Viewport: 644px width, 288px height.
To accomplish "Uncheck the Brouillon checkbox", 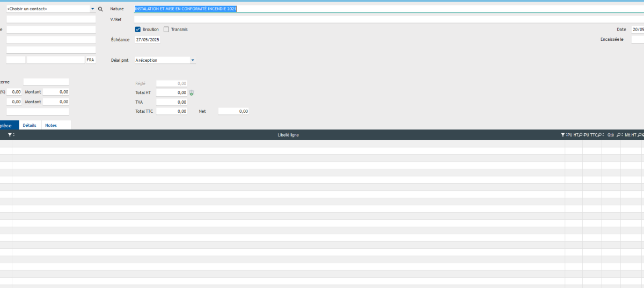I will coord(138,30).
